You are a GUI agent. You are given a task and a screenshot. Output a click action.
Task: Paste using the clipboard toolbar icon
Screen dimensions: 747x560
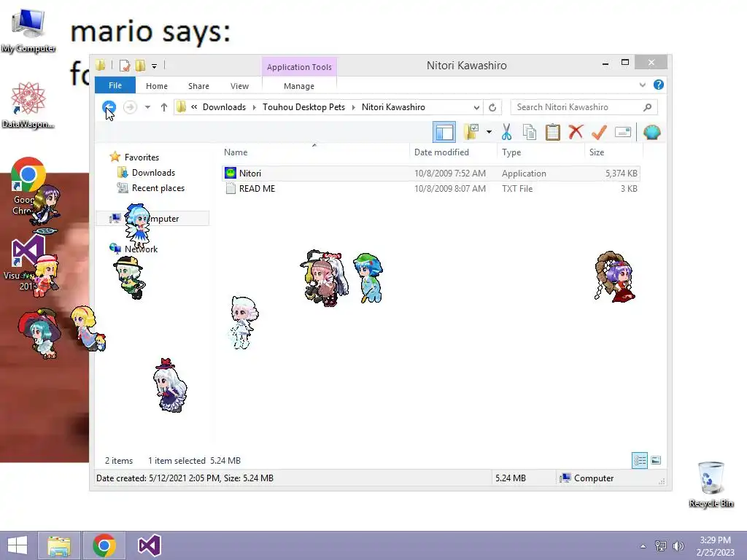coord(553,132)
